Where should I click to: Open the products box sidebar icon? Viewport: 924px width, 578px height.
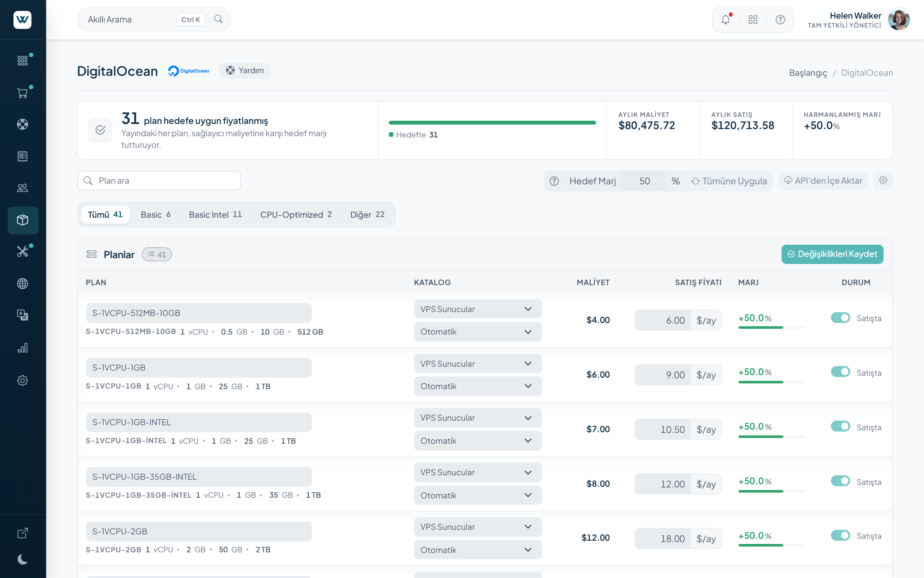23,220
